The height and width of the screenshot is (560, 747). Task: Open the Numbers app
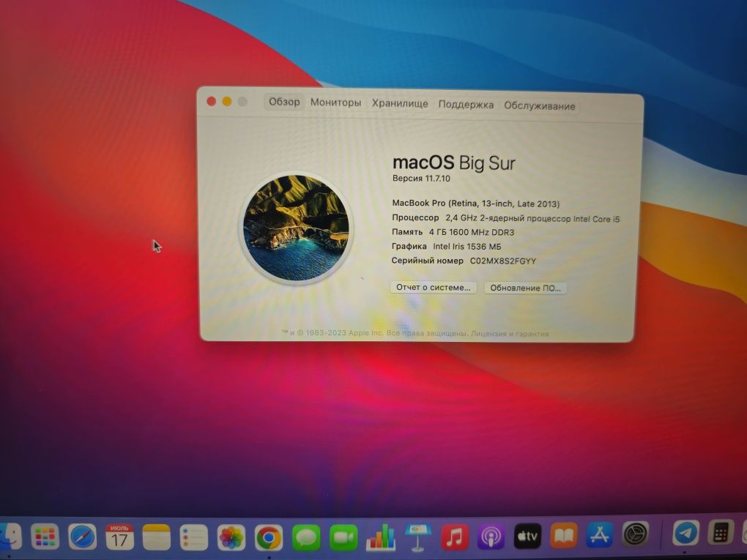[381, 537]
